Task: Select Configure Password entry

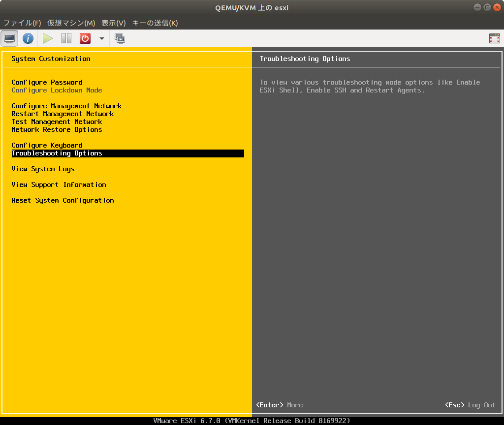Action: point(47,82)
